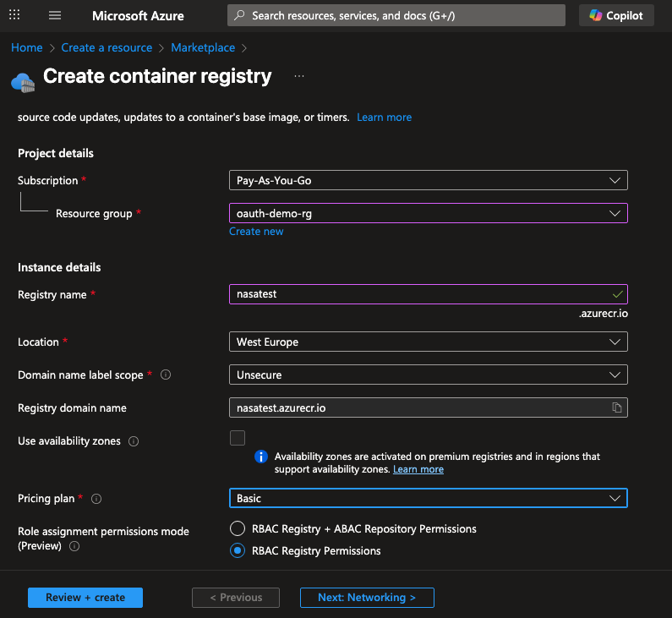The image size is (672, 618).
Task: Click the apps grid launcher icon
Action: click(16, 15)
